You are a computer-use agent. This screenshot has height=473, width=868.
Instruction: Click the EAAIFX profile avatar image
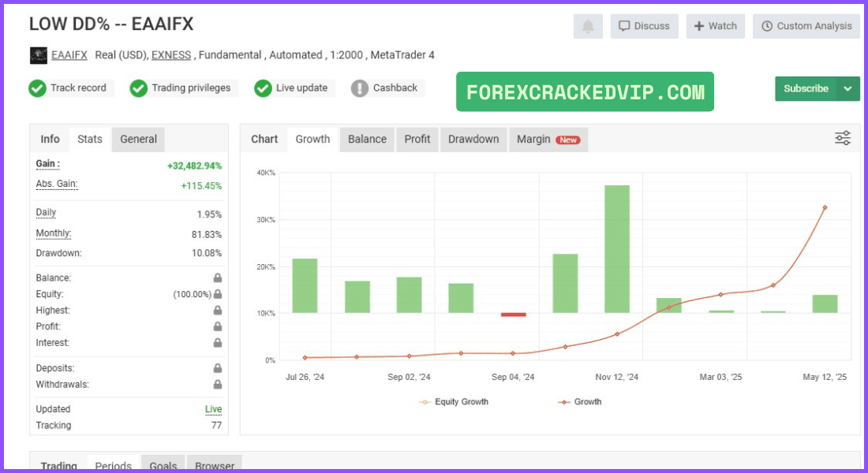click(x=38, y=55)
